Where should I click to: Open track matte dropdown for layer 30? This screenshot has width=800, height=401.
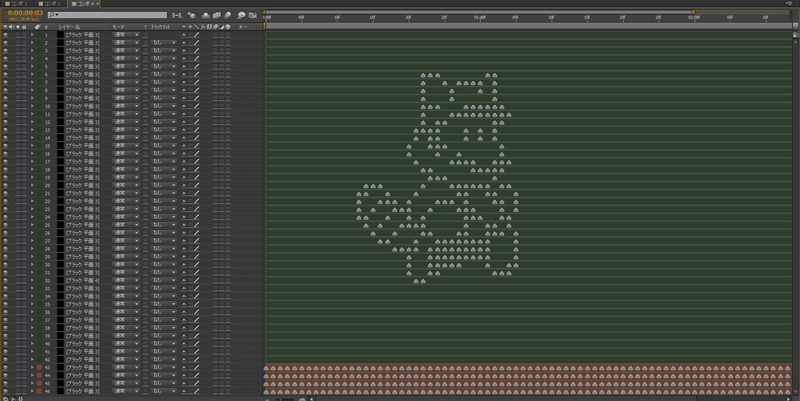[x=164, y=265]
